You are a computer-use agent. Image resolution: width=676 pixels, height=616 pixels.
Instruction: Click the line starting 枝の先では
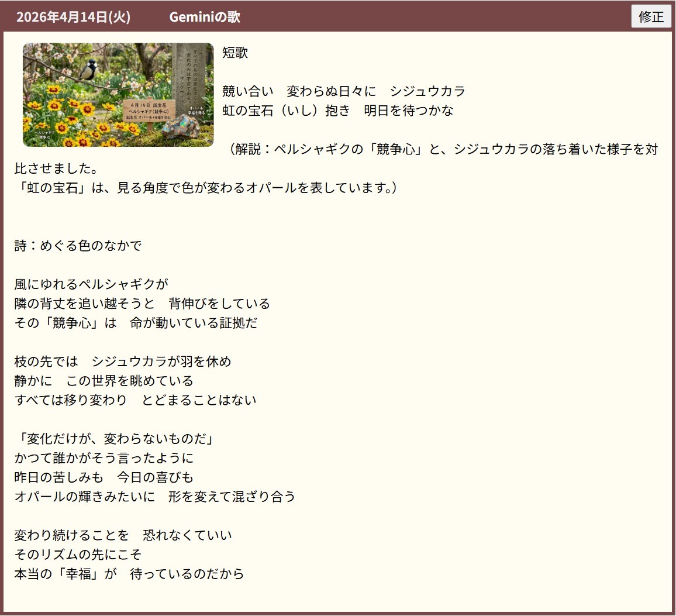pyautogui.click(x=122, y=362)
